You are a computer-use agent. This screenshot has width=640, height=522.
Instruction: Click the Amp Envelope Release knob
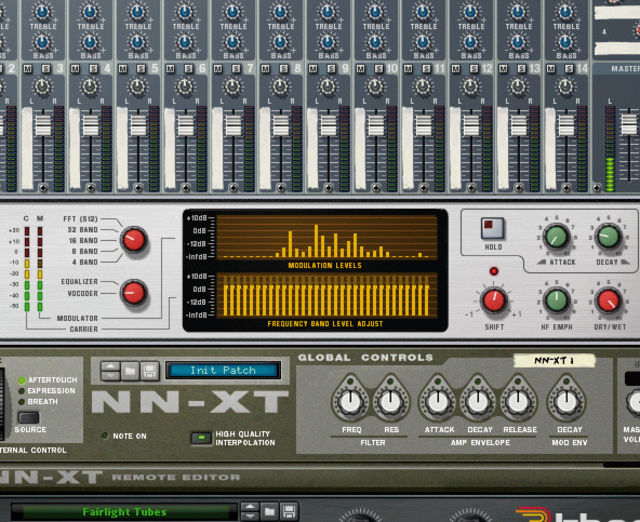click(518, 402)
